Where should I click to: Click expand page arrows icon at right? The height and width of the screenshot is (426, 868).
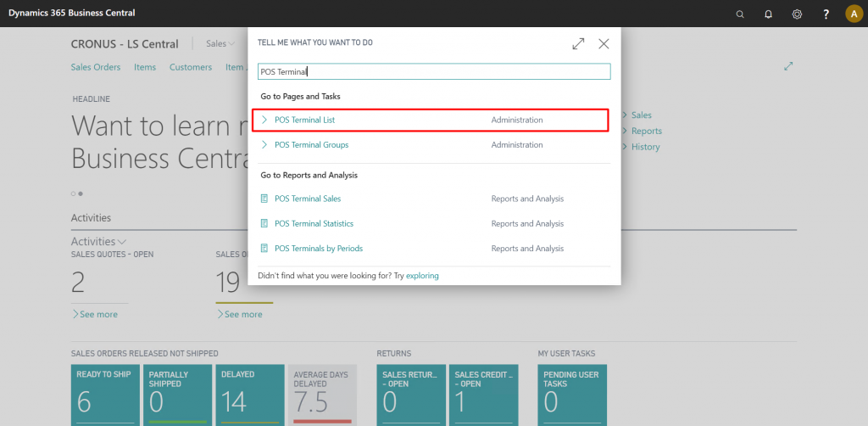[788, 66]
